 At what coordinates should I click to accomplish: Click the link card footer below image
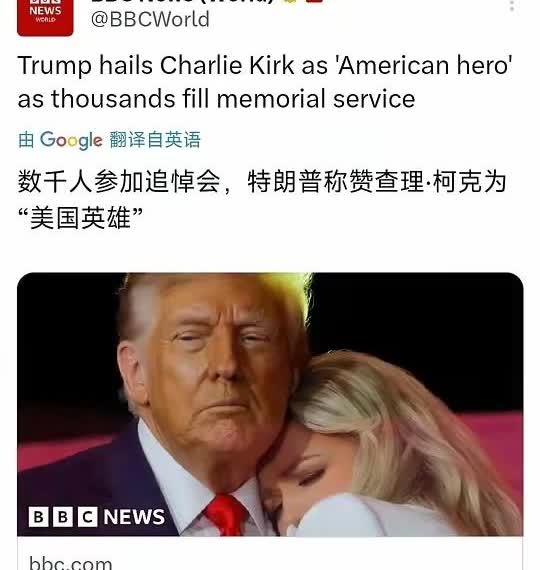click(270, 553)
